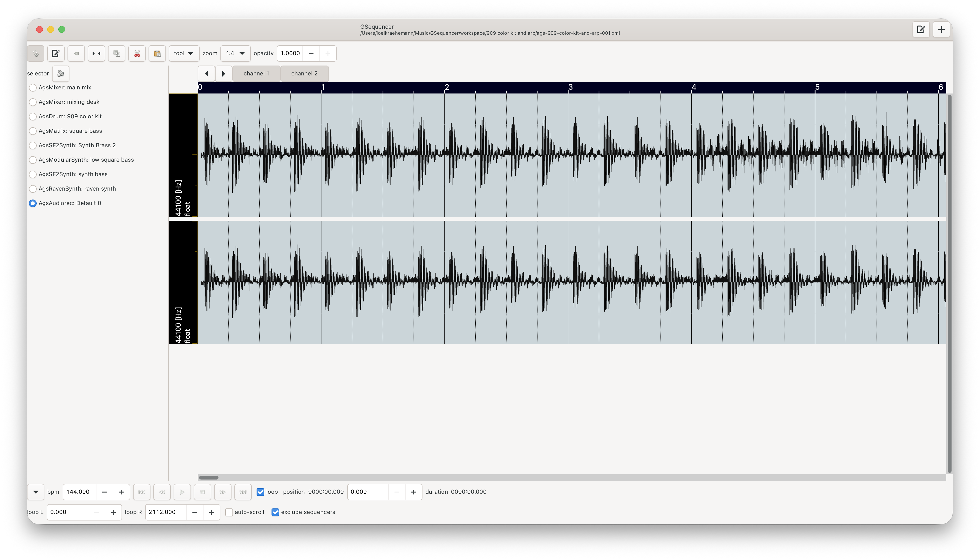Select AgsDrum: 909 color kit
This screenshot has height=560, width=980.
coord(33,117)
